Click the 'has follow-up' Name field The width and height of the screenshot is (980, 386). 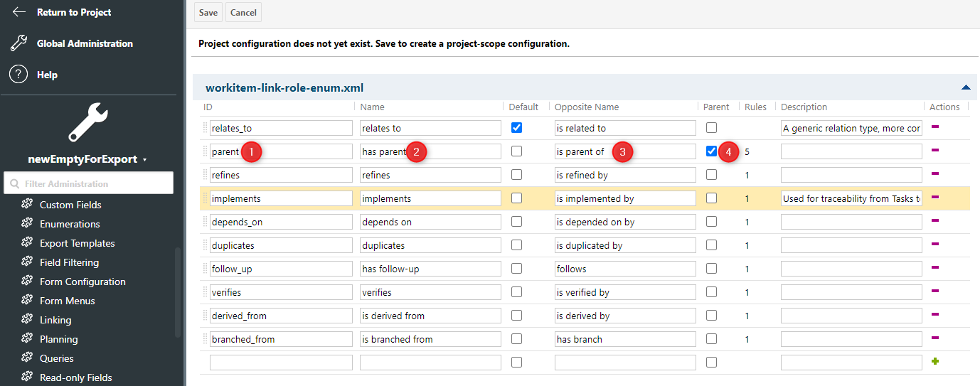pos(430,269)
